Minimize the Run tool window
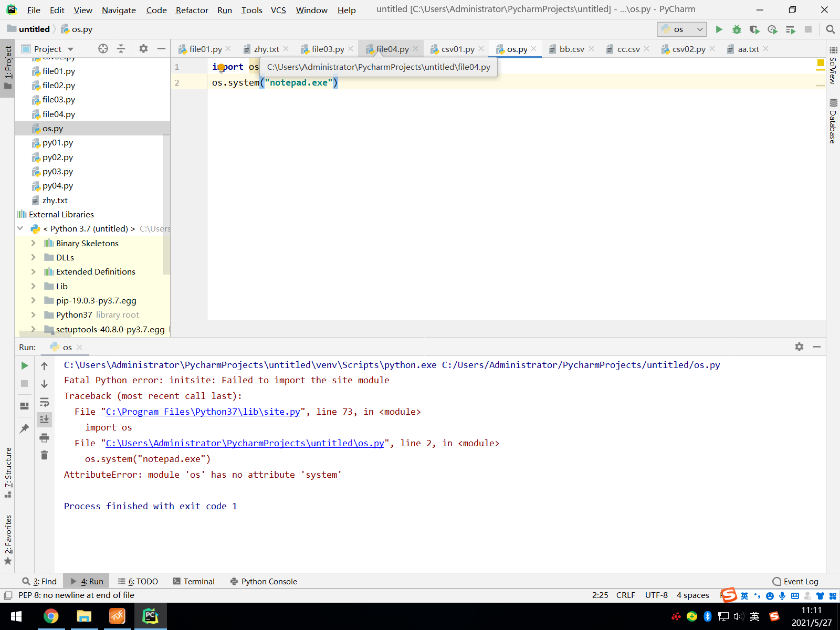Screen dimensions: 840x630 pyautogui.click(x=817, y=346)
